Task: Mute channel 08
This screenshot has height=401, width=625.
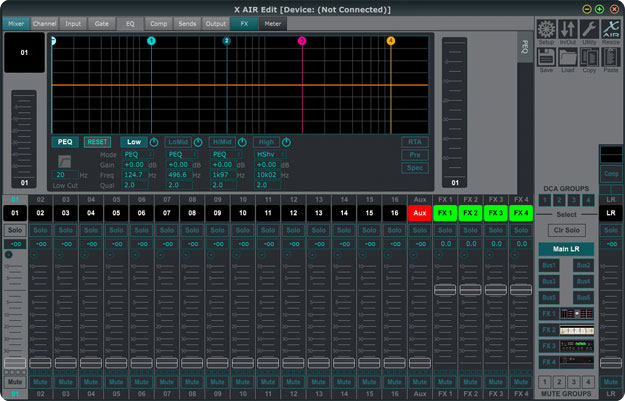Action: pyautogui.click(x=192, y=382)
